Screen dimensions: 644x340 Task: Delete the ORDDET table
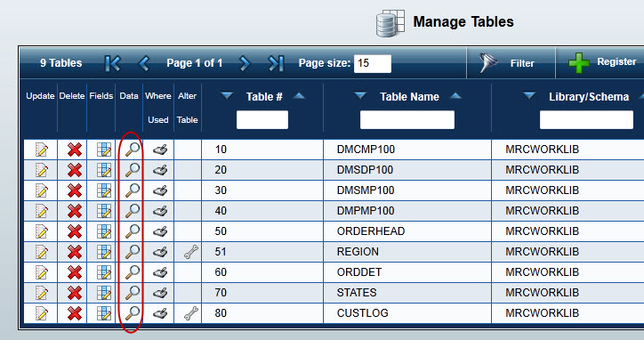pyautogui.click(x=75, y=272)
